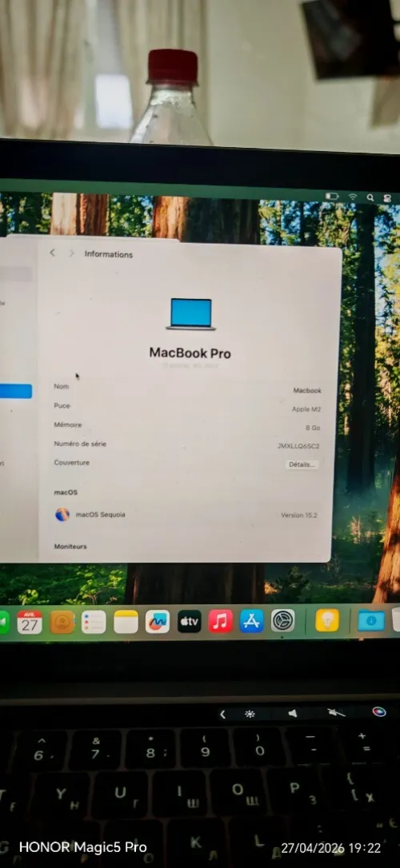Open the Downloads folder in the Dock
The height and width of the screenshot is (868, 400).
click(x=370, y=620)
